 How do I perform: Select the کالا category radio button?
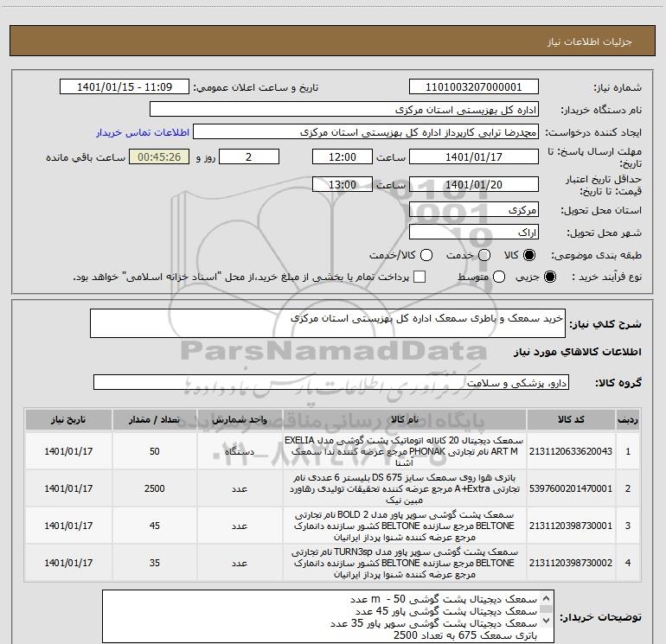click(x=529, y=255)
